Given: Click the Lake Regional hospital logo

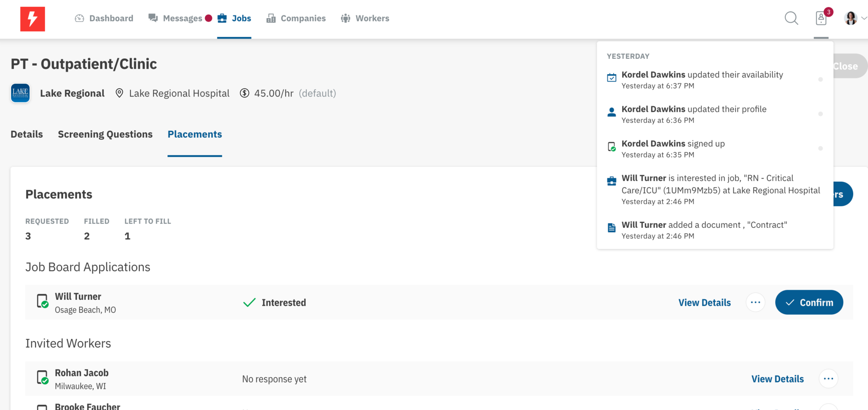Looking at the screenshot, I should point(20,93).
